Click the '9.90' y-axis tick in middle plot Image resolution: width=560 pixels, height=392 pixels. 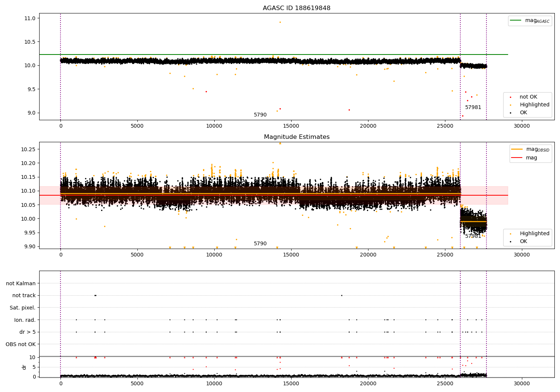coord(29,246)
